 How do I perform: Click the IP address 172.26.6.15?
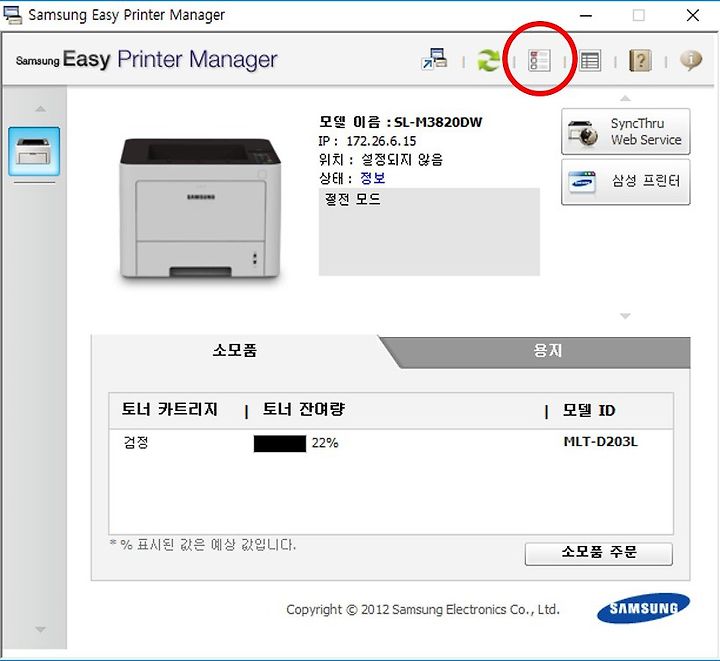click(381, 141)
